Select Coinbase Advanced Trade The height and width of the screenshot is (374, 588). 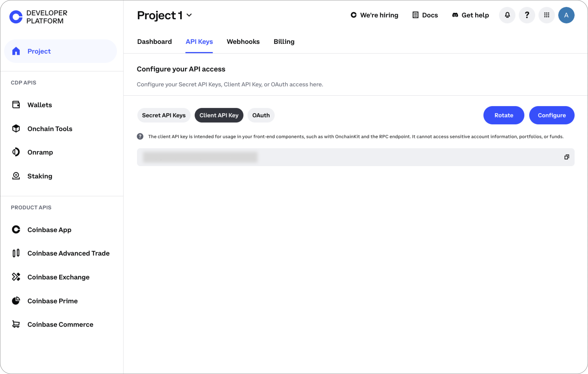[68, 253]
